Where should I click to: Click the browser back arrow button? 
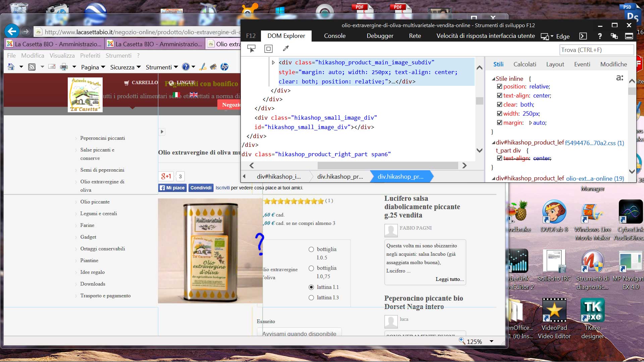point(12,32)
